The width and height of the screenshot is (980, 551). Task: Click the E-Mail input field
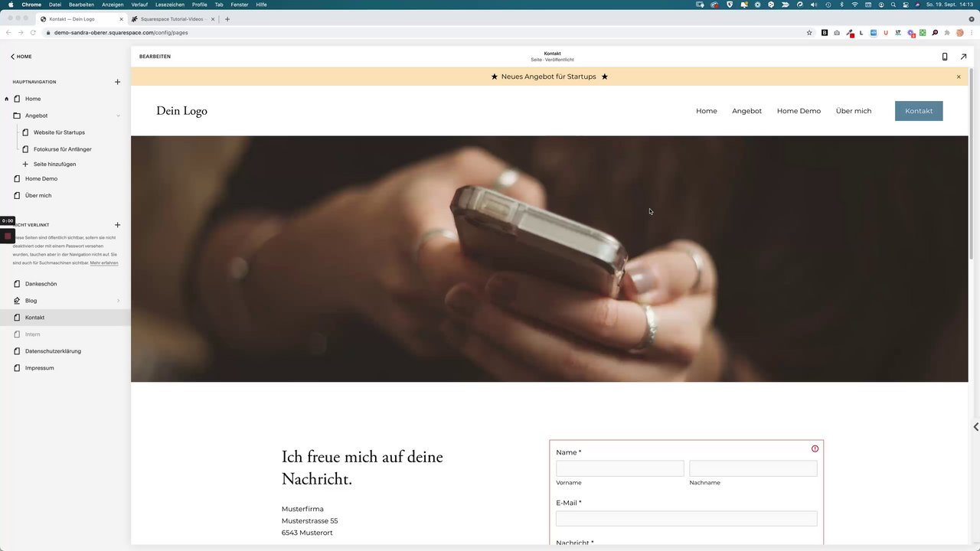[686, 519]
